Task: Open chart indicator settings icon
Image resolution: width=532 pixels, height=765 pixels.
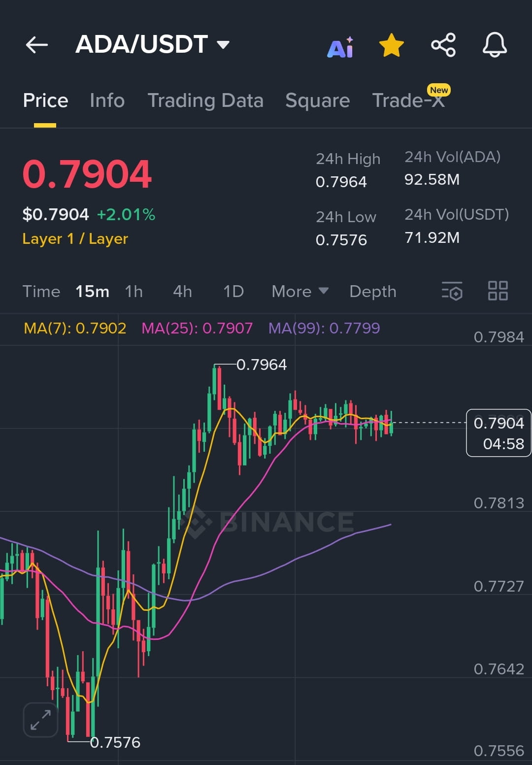Action: (x=452, y=291)
